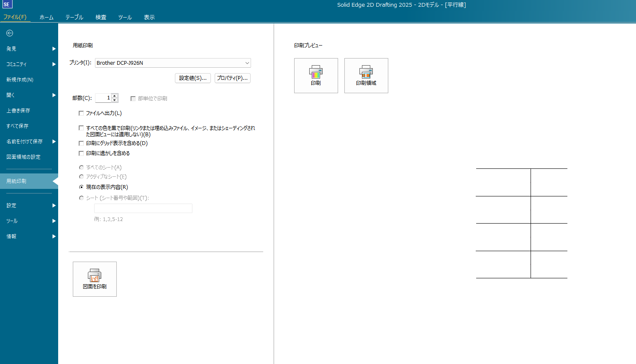The height and width of the screenshot is (364, 636).
Task: Expand the ツール sidebar submenu arrow
Action: pyautogui.click(x=54, y=221)
